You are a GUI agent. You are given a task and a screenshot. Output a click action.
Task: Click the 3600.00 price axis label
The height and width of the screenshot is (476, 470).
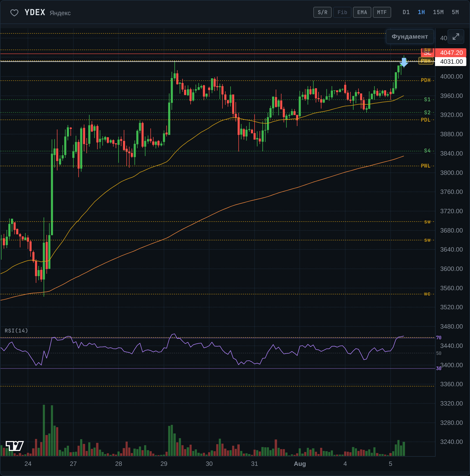pyautogui.click(x=451, y=269)
